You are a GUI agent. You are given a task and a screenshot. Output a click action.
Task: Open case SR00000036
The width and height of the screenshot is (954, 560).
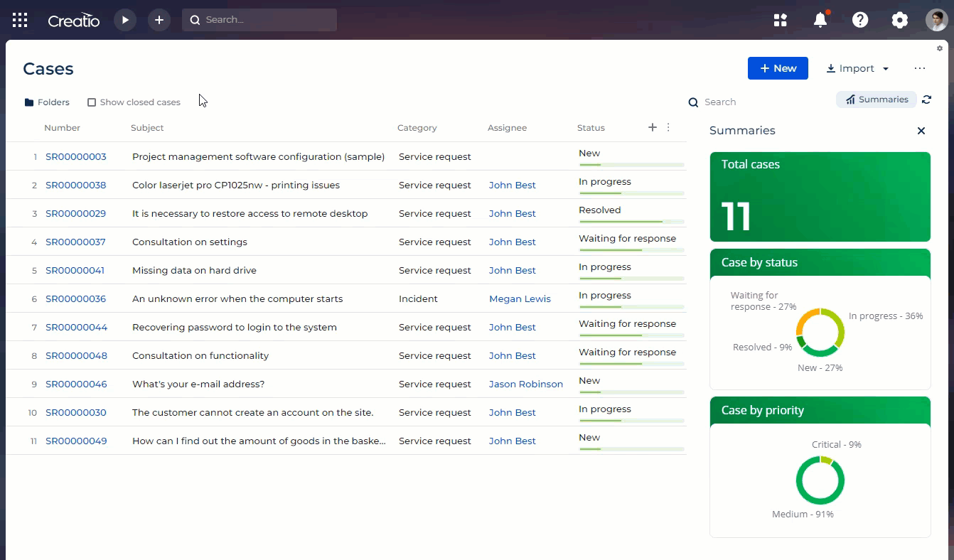tap(76, 298)
